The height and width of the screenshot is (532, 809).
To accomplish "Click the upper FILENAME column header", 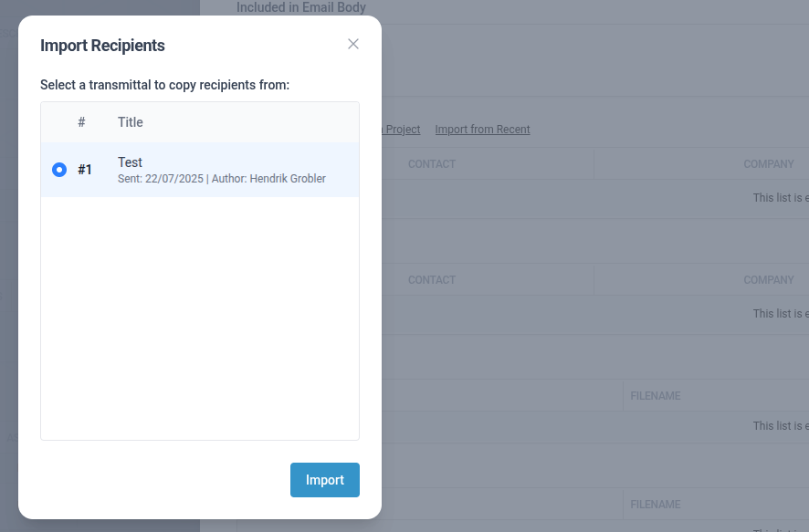I will tap(656, 396).
